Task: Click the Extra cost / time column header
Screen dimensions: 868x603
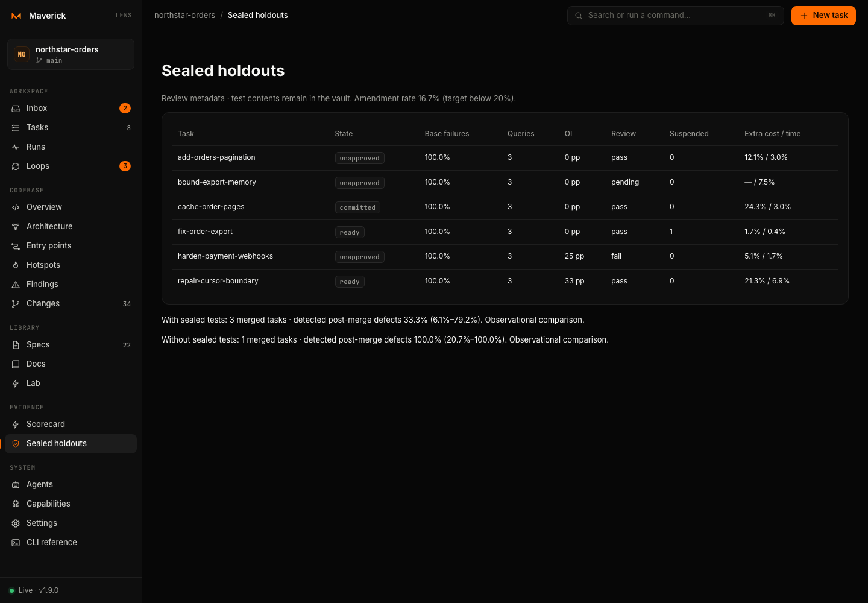Action: (x=772, y=134)
